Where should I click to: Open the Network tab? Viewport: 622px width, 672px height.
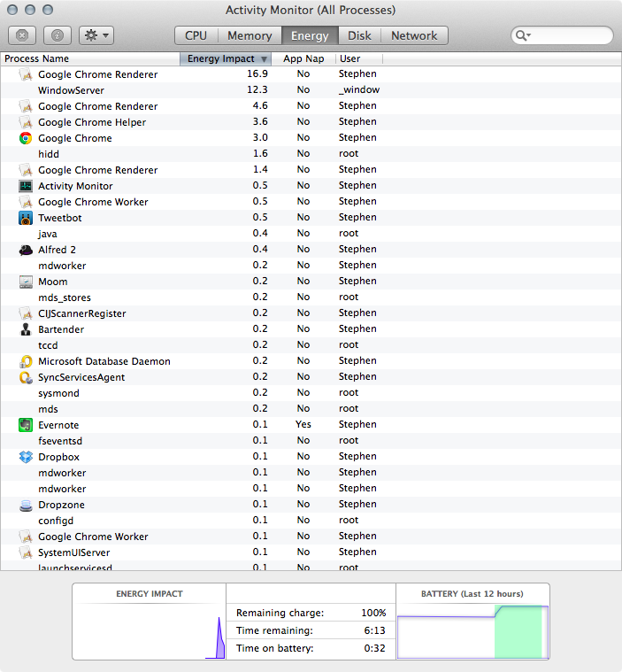pyautogui.click(x=414, y=35)
